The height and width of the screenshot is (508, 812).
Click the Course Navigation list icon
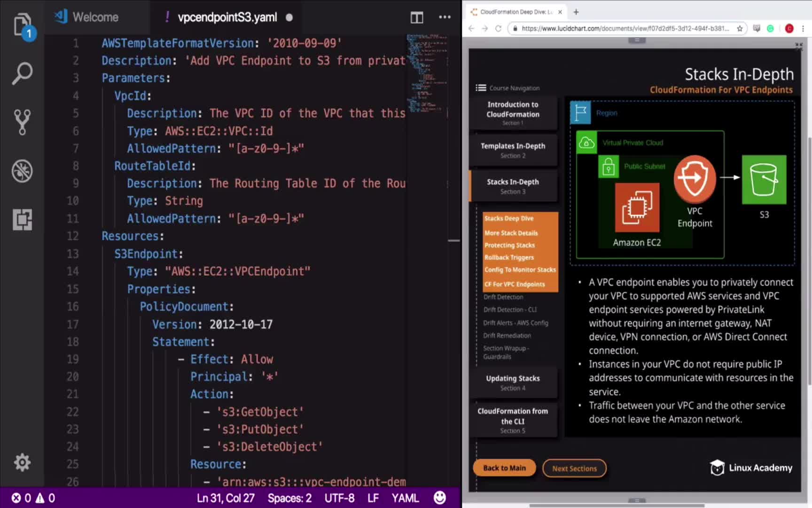[481, 88]
